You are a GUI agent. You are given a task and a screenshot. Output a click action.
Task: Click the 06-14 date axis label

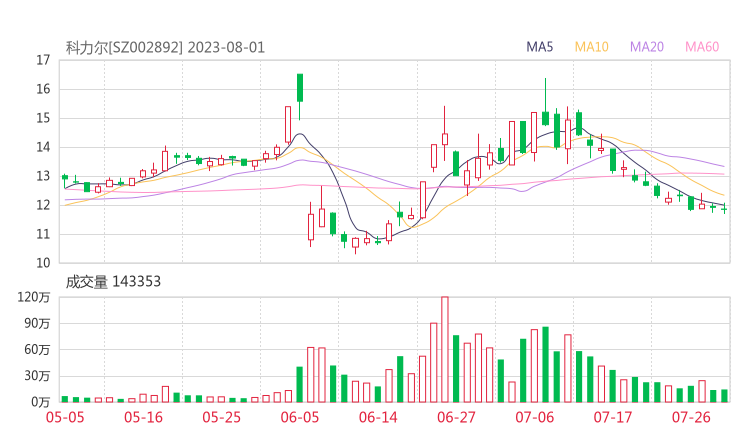[378, 417]
